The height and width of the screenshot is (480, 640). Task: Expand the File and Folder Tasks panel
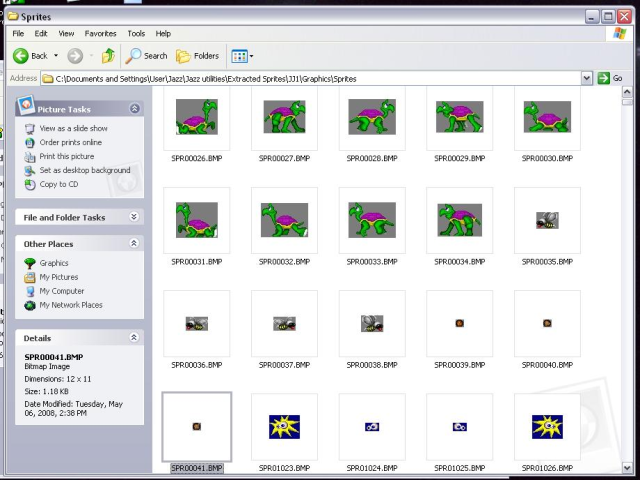[x=134, y=217]
